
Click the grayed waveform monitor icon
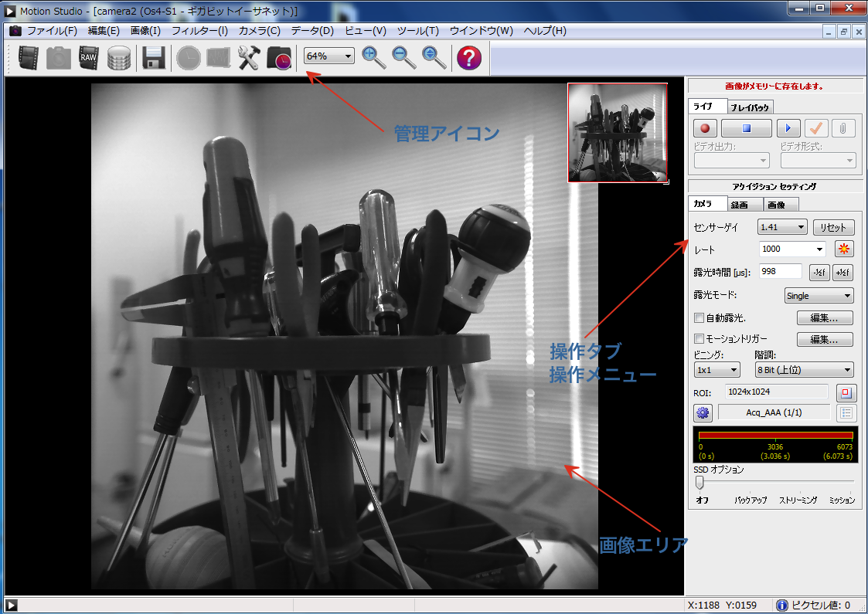219,57
